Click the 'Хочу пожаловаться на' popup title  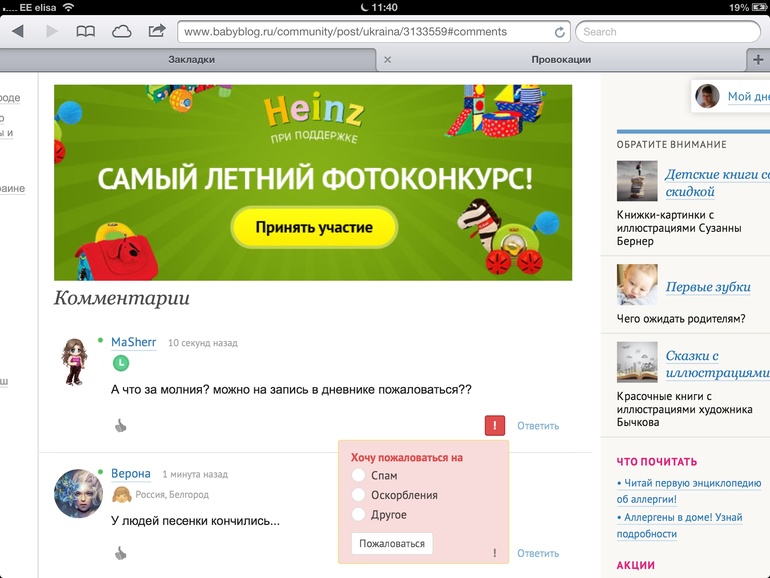coord(407,458)
